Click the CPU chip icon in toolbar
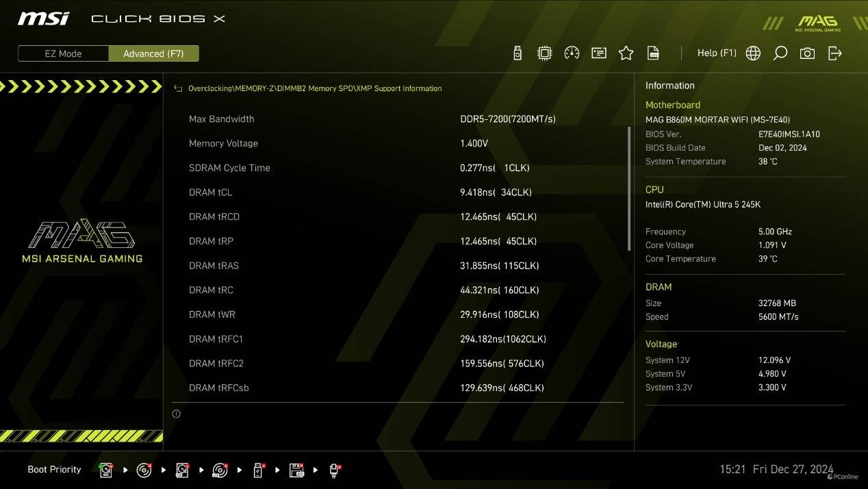868x489 pixels. click(x=544, y=53)
